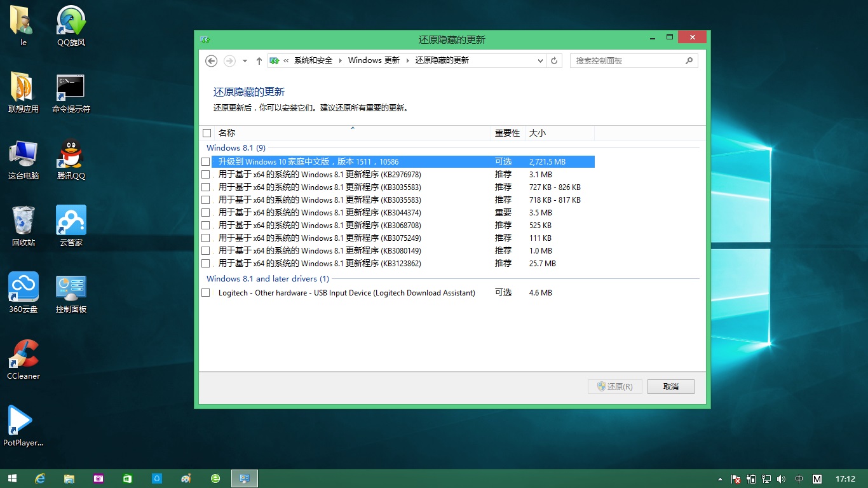The height and width of the screenshot is (488, 868).
Task: Open File Explorer from the taskbar
Action: (69, 478)
